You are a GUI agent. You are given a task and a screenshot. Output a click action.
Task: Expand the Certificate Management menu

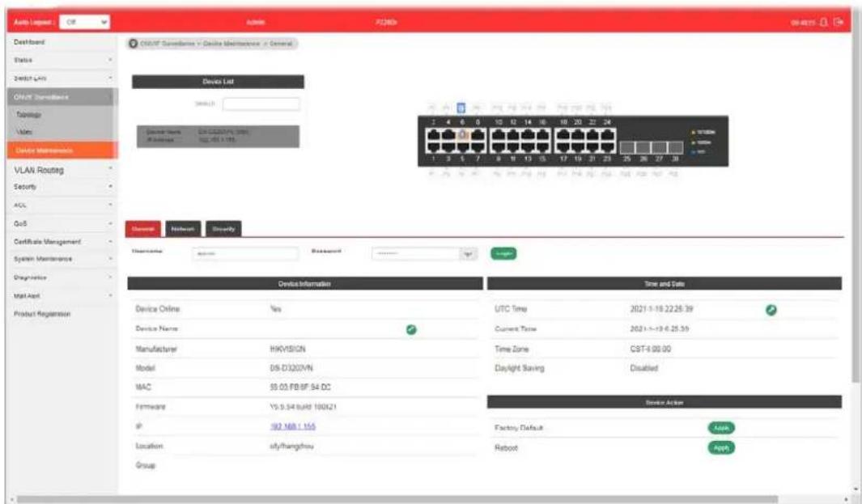coord(62,242)
